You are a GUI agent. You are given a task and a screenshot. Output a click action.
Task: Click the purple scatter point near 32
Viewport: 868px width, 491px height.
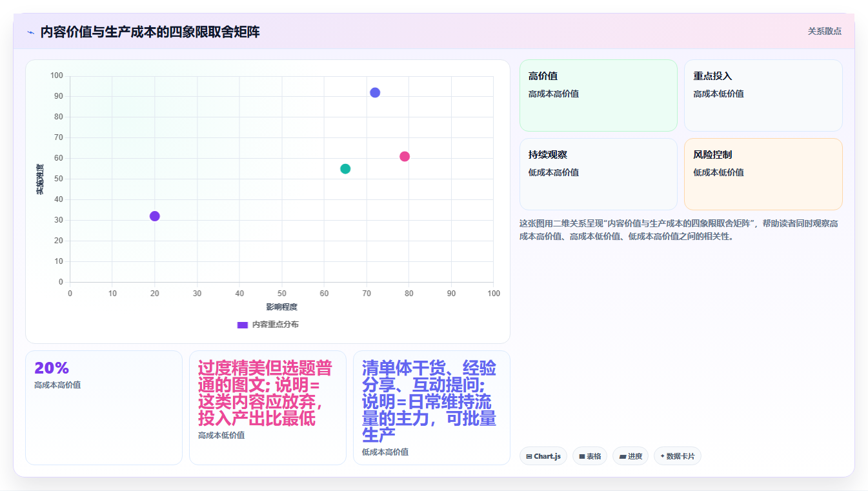tap(155, 215)
